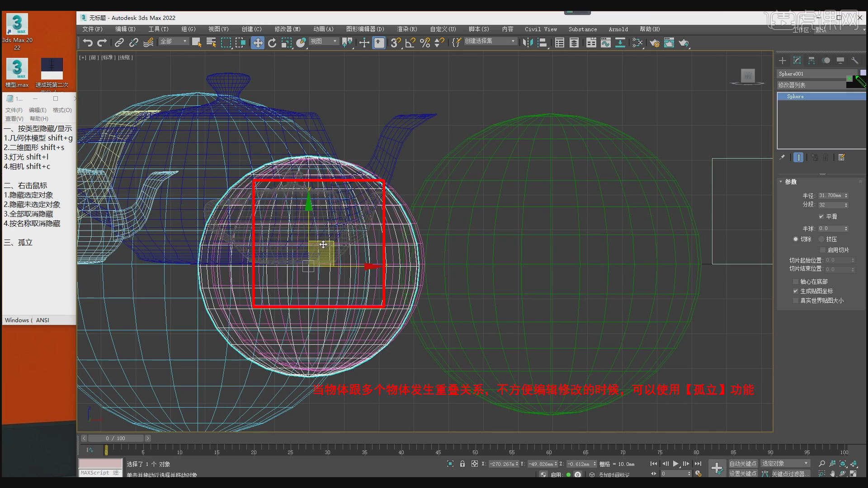Open the Utilities panel wrench icon
This screenshot has width=868, height=488.
click(x=855, y=60)
